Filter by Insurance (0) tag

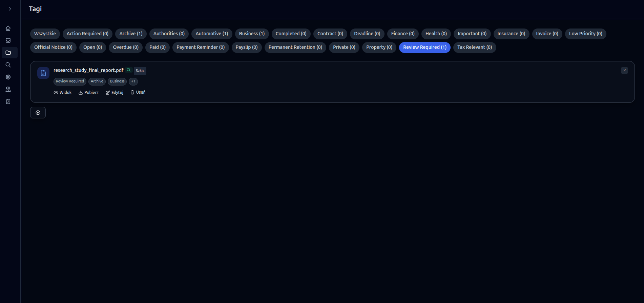[511, 34]
